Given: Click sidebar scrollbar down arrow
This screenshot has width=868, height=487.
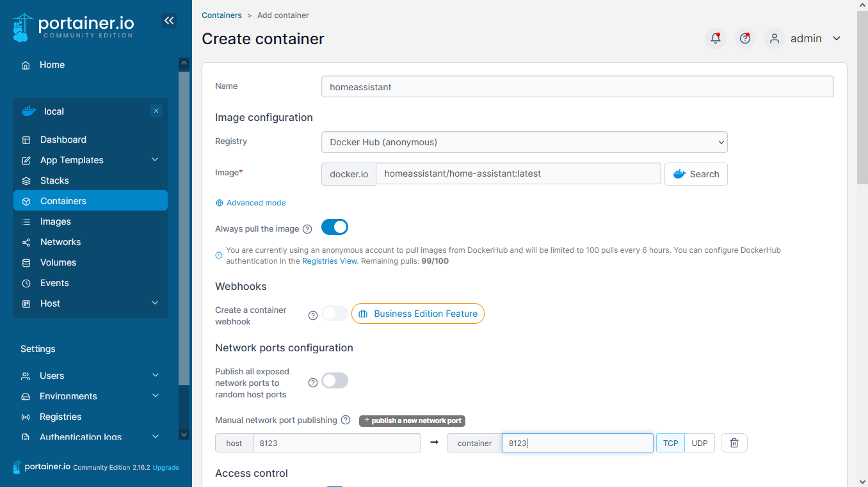Looking at the screenshot, I should [x=184, y=435].
